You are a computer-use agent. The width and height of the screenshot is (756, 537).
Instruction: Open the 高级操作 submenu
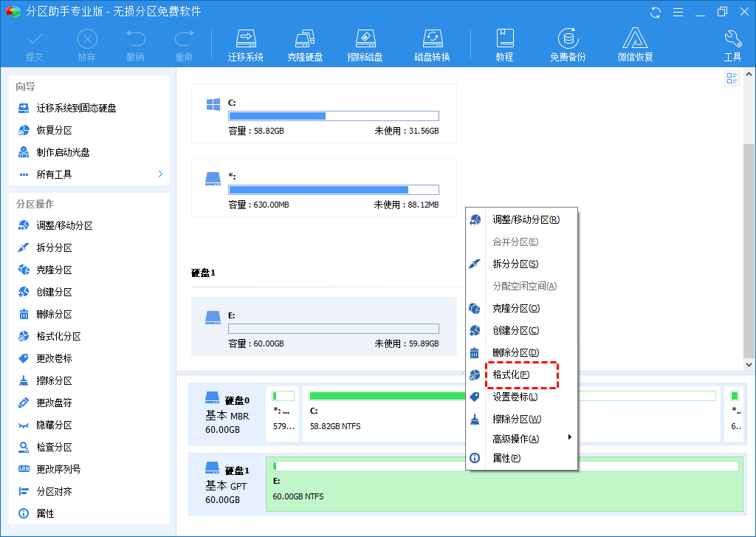pos(515,438)
